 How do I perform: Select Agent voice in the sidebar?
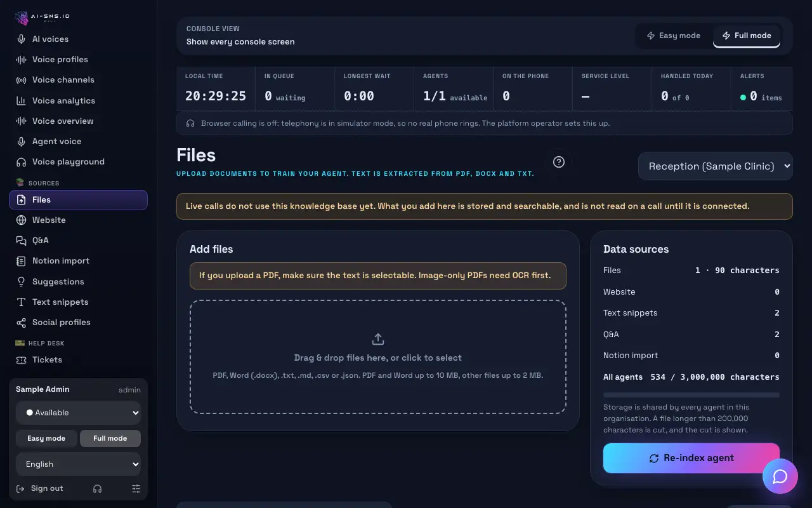pos(78,141)
